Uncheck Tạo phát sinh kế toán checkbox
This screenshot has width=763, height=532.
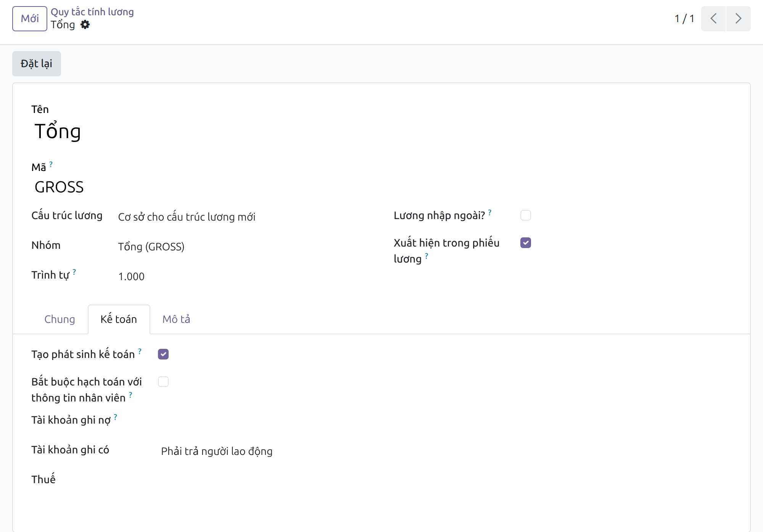click(x=163, y=354)
